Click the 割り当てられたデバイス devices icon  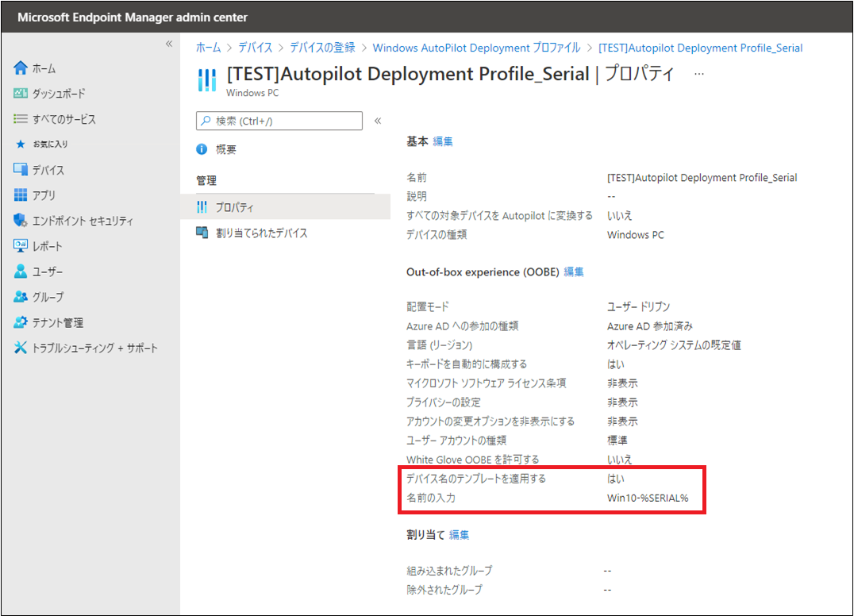click(x=202, y=233)
